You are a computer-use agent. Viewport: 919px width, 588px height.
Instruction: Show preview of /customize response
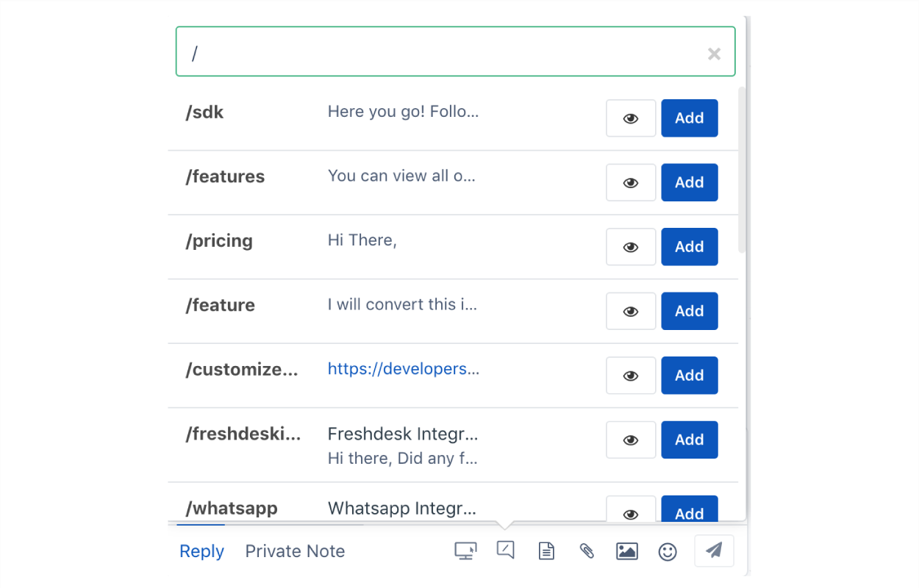631,376
